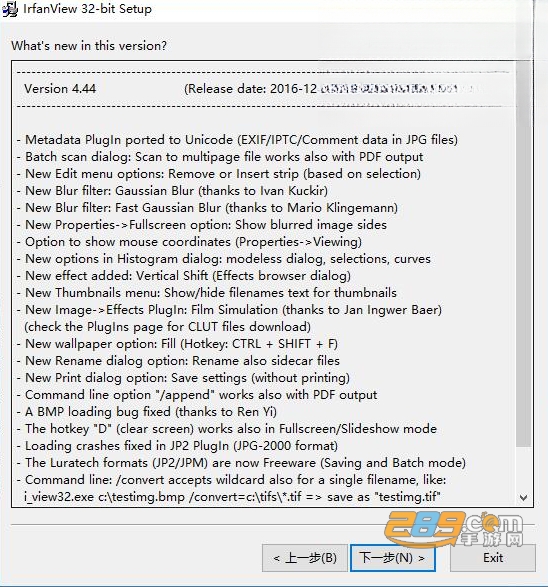
Task: Click the New Edit menu options line
Action: point(219,174)
